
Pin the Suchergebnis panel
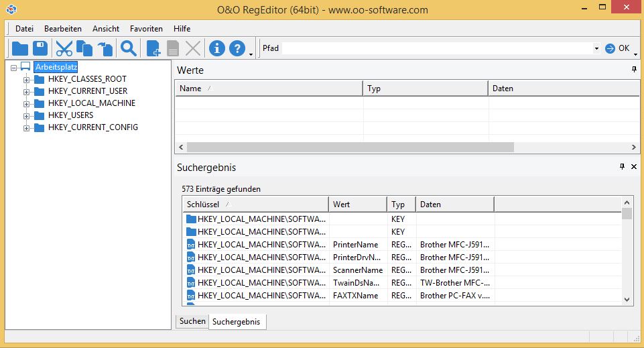(x=622, y=166)
